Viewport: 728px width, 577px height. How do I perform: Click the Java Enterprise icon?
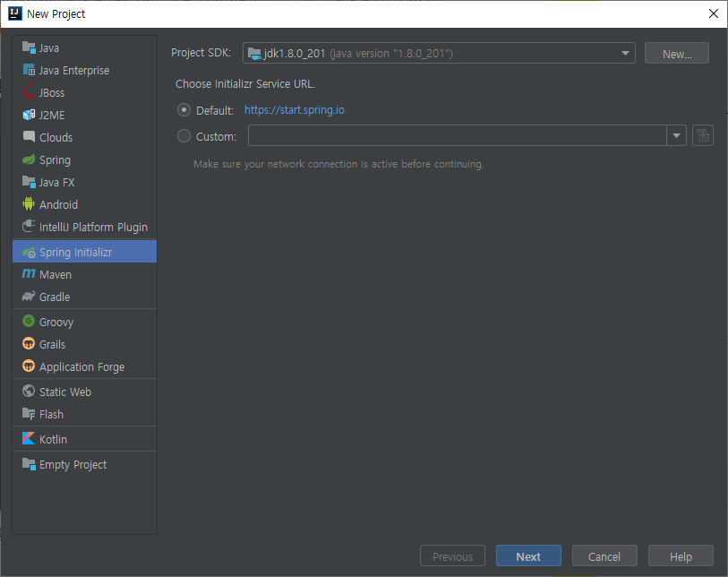29,70
